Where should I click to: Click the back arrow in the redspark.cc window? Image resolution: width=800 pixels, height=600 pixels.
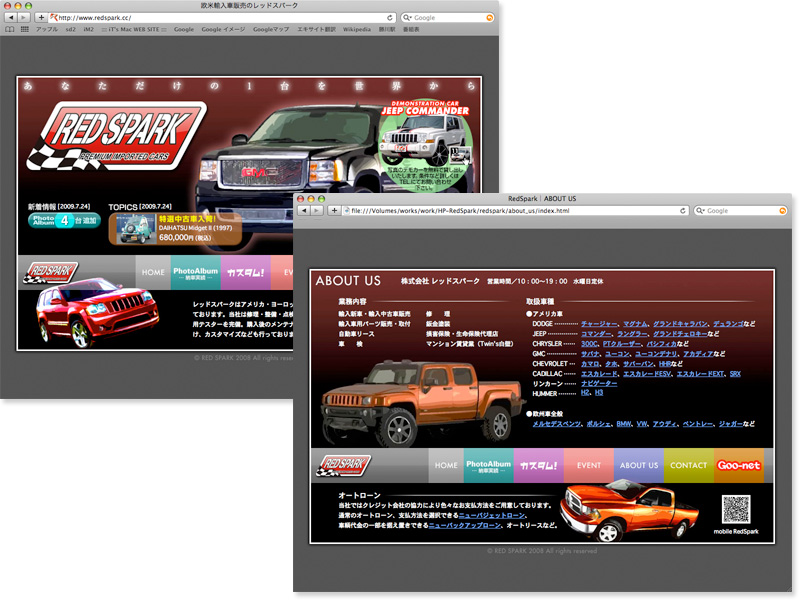coord(11,18)
